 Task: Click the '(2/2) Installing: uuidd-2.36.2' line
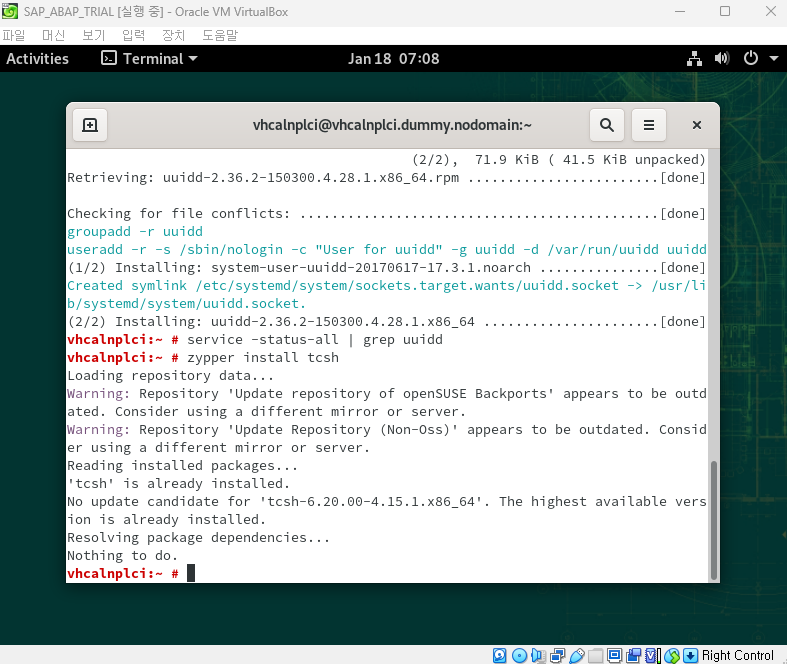click(x=386, y=321)
